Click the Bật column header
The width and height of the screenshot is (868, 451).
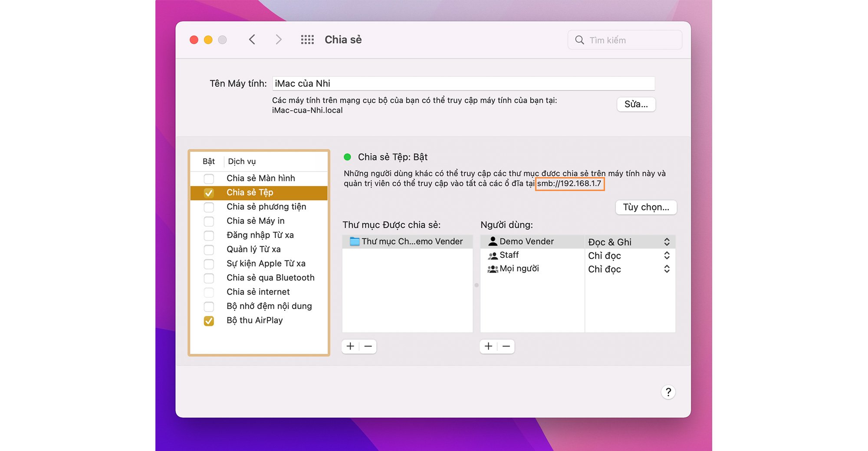pos(209,161)
